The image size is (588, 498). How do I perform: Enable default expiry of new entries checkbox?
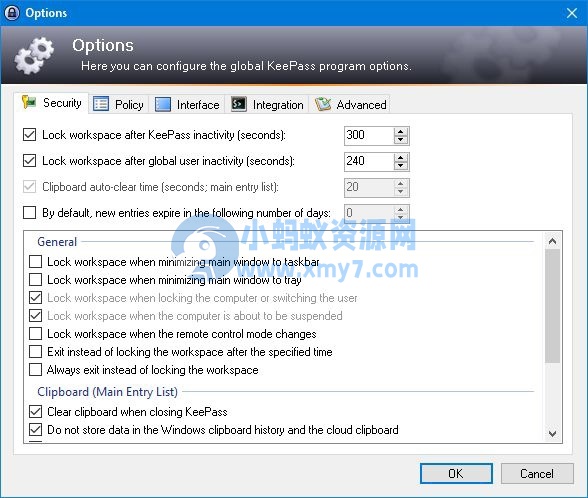pos(30,213)
